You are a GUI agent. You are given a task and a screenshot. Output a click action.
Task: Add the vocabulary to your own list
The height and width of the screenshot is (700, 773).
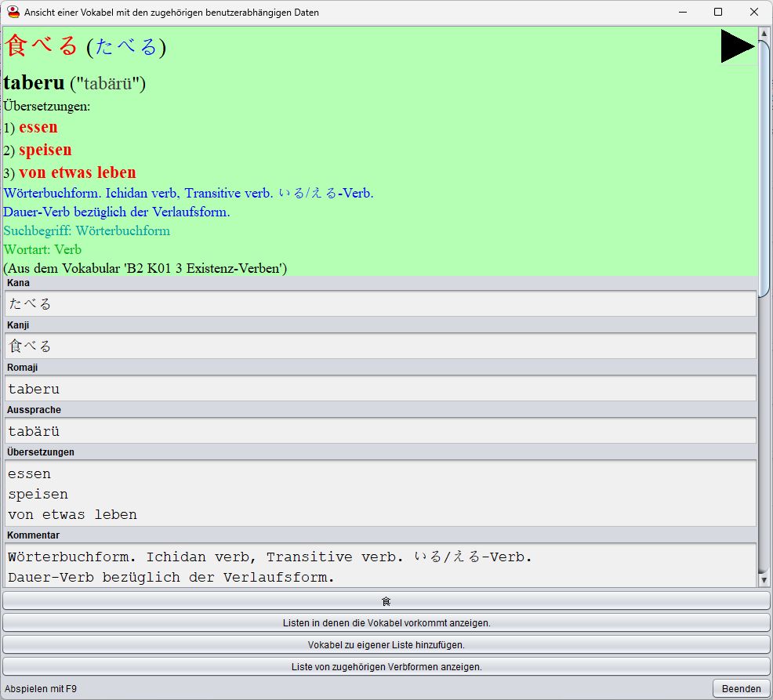386,645
